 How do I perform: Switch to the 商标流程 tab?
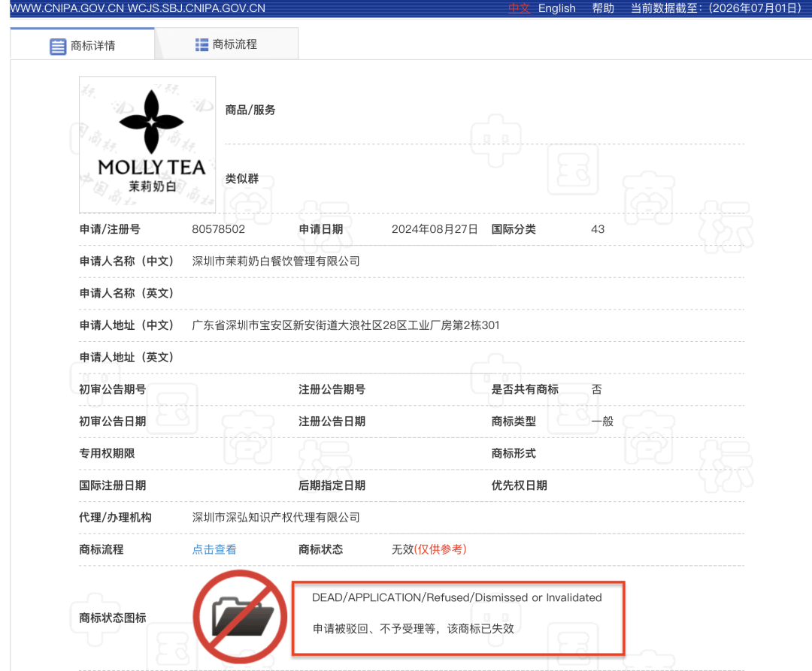click(x=226, y=44)
